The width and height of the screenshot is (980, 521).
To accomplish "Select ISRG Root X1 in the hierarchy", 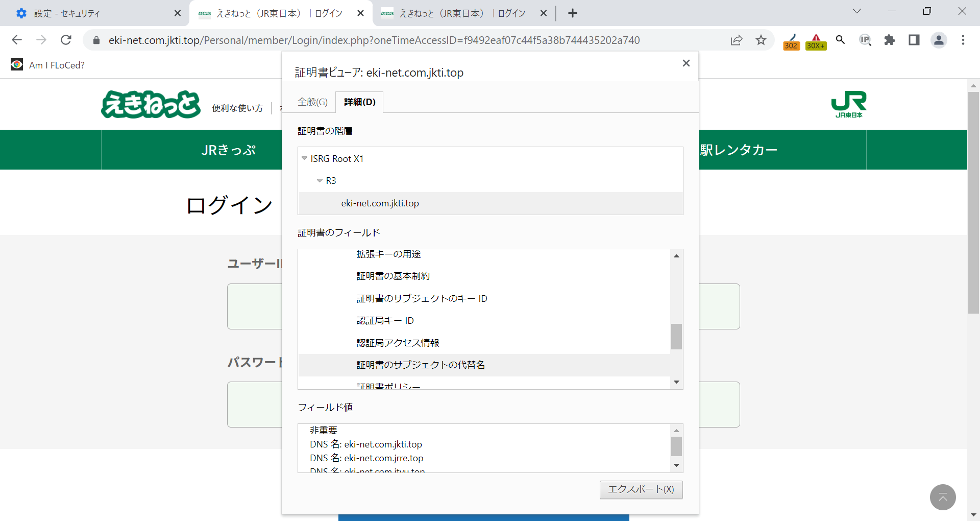I will point(337,159).
